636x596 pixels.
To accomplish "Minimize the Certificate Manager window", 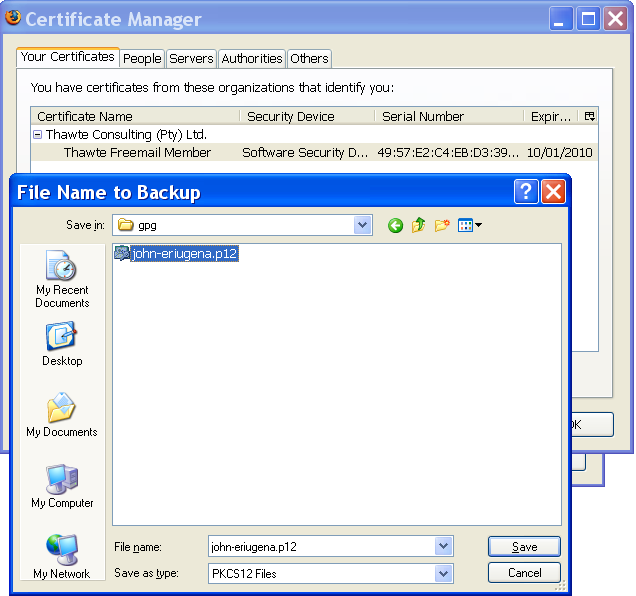I will [x=561, y=19].
